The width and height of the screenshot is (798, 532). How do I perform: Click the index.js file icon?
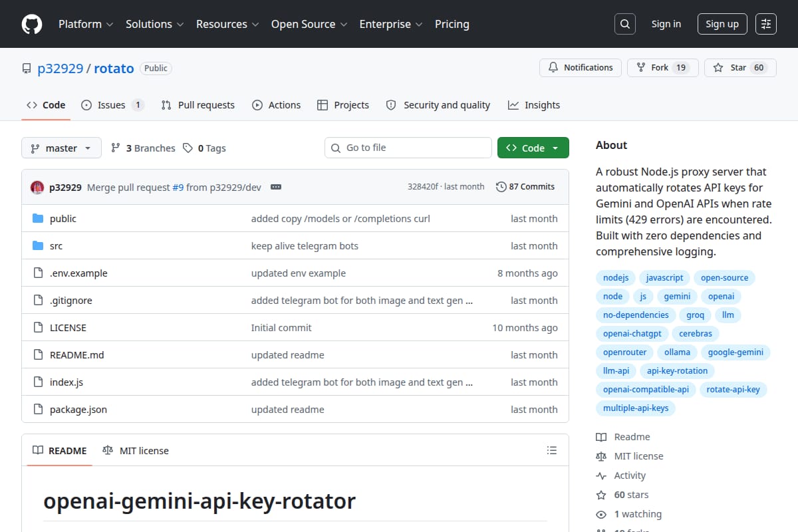[38, 382]
